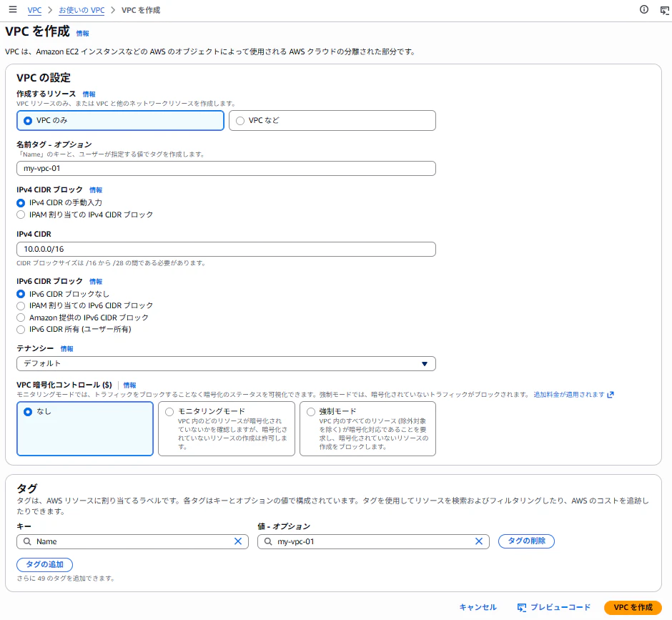
Task: Click the CIDR ブロックサイズ hint text
Action: click(x=111, y=263)
